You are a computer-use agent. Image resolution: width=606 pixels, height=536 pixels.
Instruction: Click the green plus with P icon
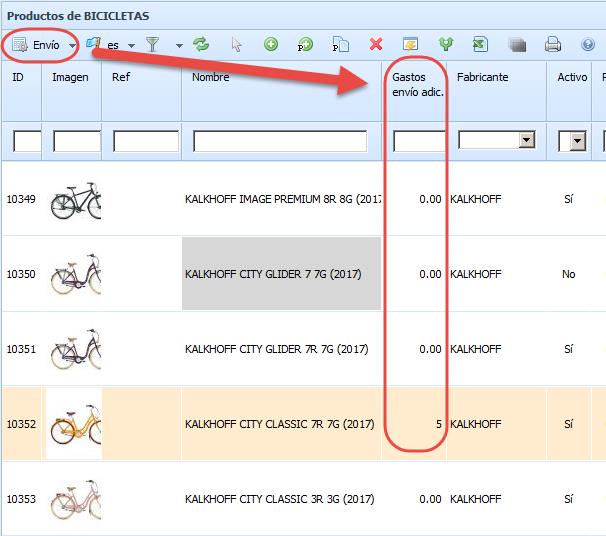coord(305,44)
